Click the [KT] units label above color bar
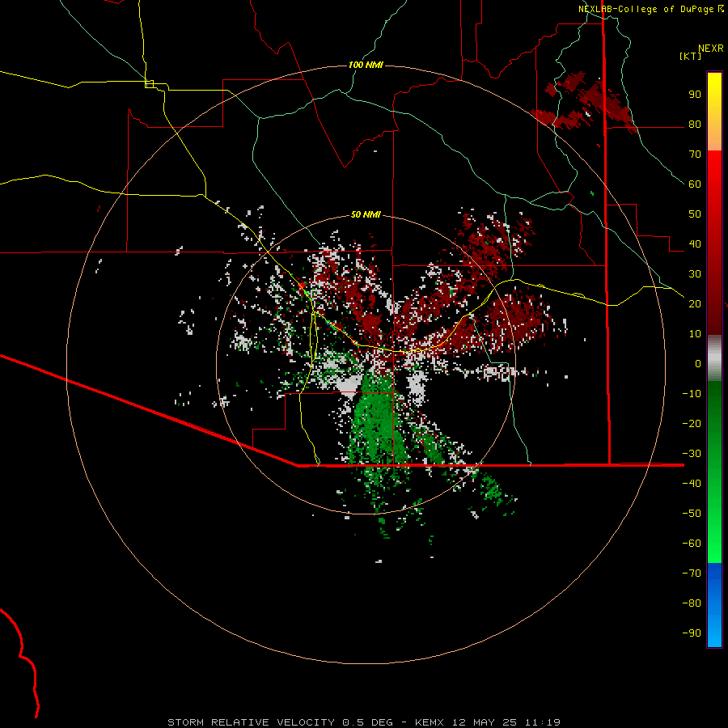The height and width of the screenshot is (728, 728). point(689,56)
